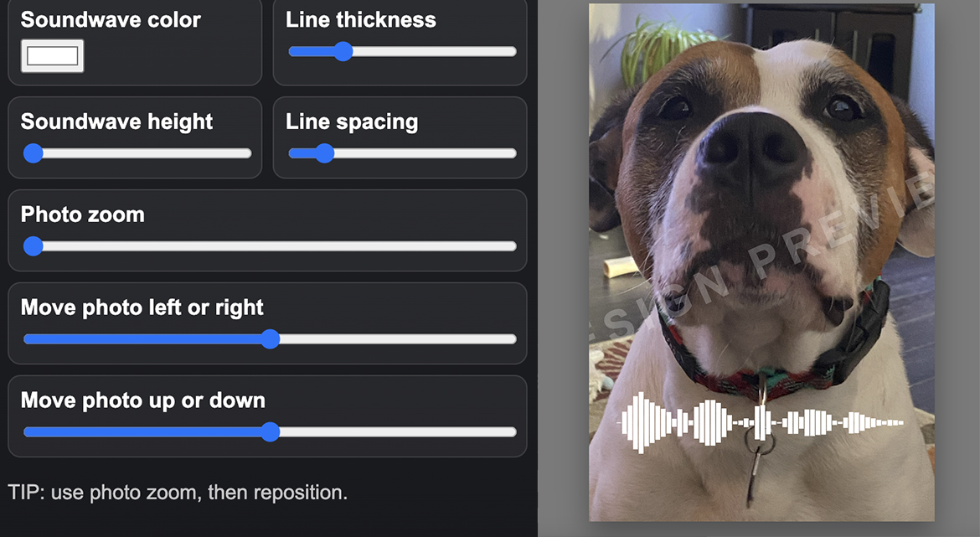This screenshot has height=537, width=980.
Task: Click the unfilled right part of Move photo up or down track
Action: [398, 432]
